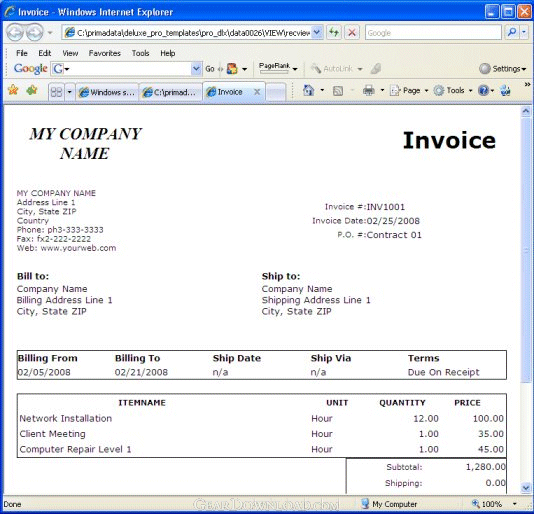The height and width of the screenshot is (514, 534).
Task: Open the Help menu
Action: (168, 53)
